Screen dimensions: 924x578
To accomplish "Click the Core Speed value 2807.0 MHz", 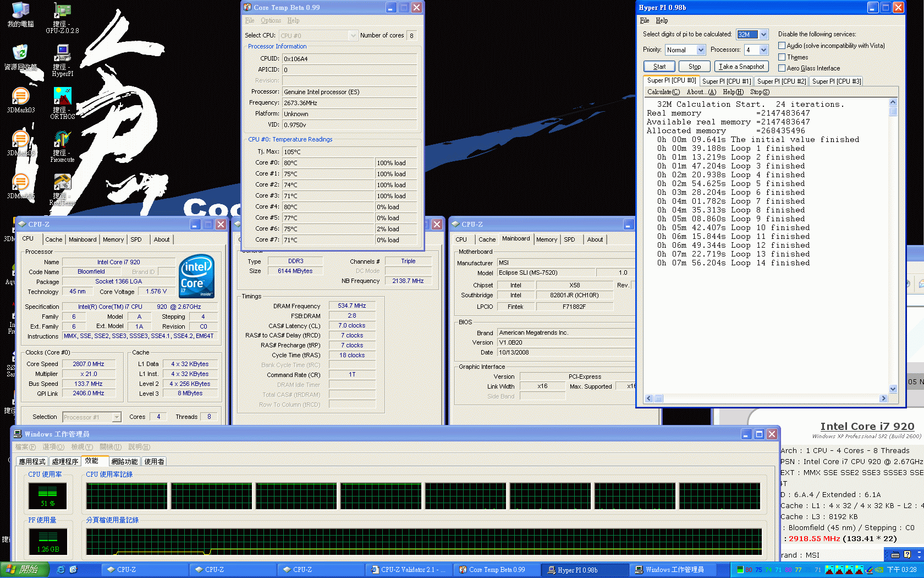I will [x=88, y=364].
